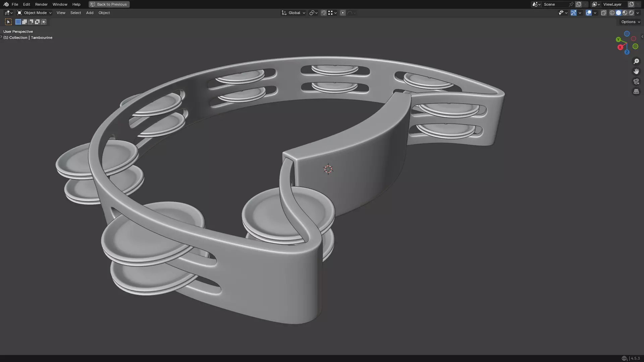Viewport: 644px width, 362px height.
Task: Open the Add menu in viewport header
Action: pyautogui.click(x=90, y=13)
